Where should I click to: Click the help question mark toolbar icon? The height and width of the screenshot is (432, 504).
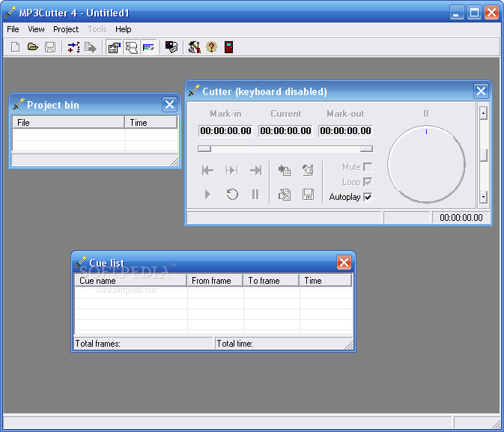(x=211, y=47)
